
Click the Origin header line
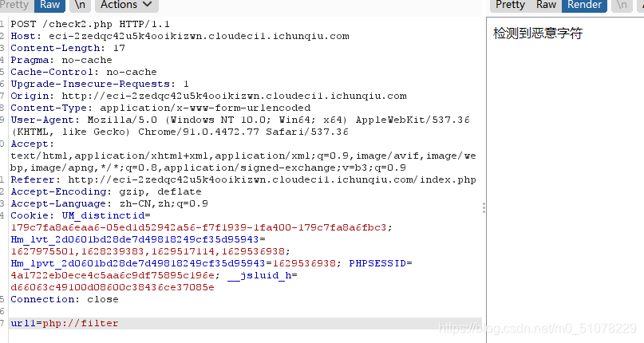coord(208,96)
